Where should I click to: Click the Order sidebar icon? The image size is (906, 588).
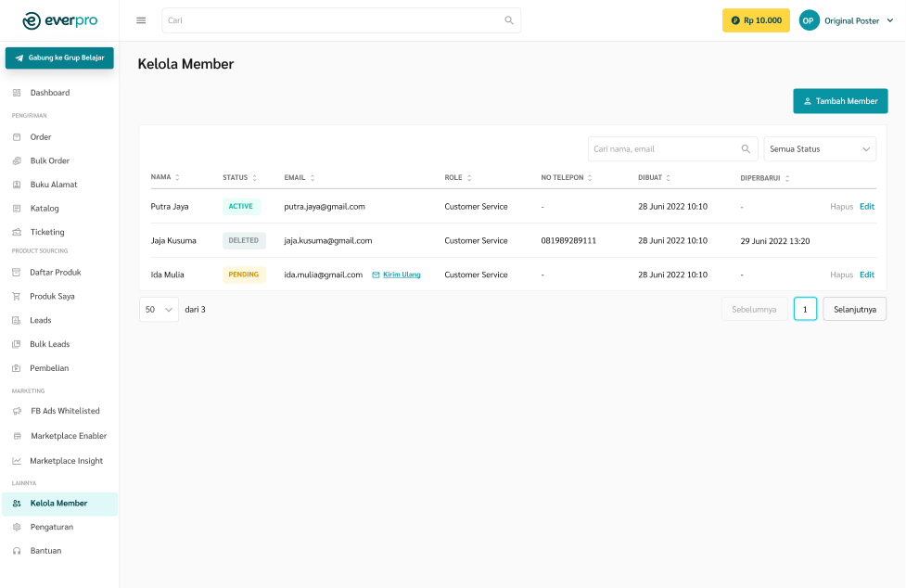pos(17,137)
